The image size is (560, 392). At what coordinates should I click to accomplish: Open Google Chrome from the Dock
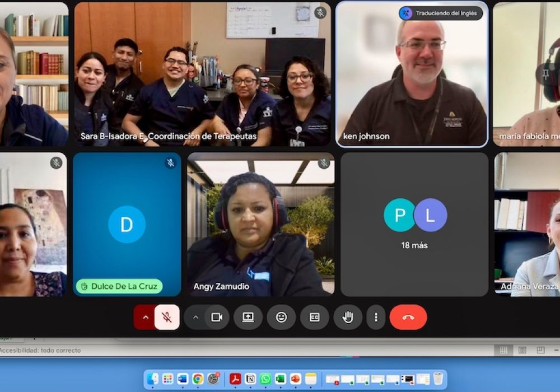[198, 379]
